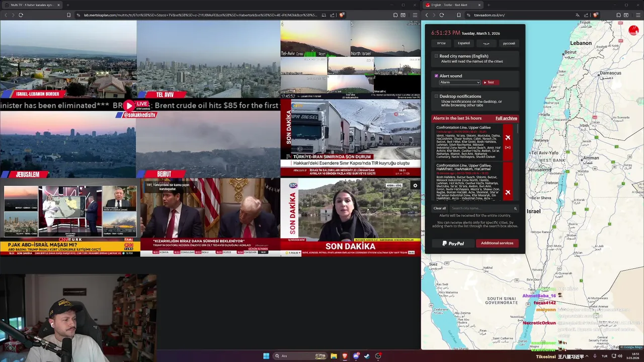Share the Tzofar page link
644x362 pixels.
[x=586, y=15]
